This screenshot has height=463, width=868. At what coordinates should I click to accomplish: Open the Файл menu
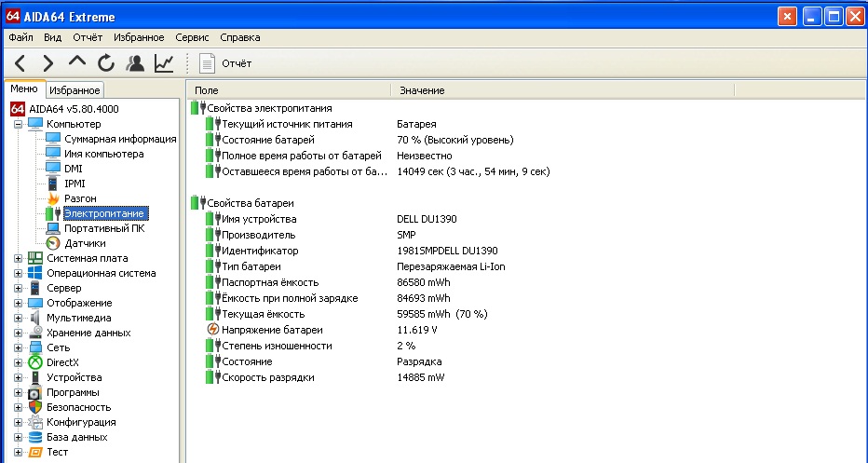click(20, 37)
